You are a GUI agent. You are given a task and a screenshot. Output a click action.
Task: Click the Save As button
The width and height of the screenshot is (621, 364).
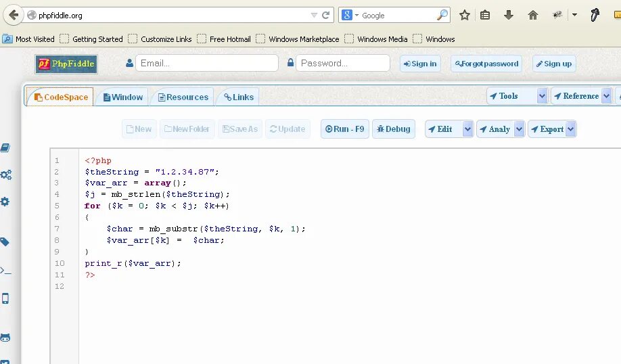tap(240, 129)
